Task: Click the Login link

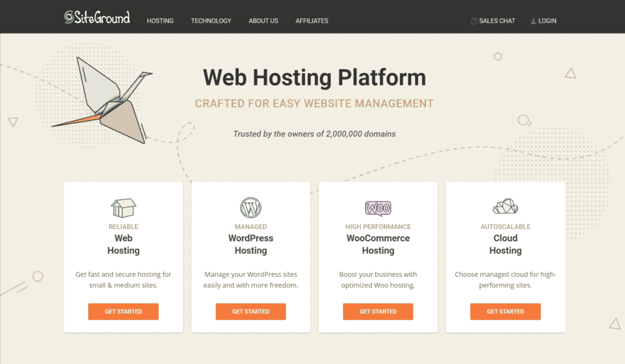Action: click(546, 20)
